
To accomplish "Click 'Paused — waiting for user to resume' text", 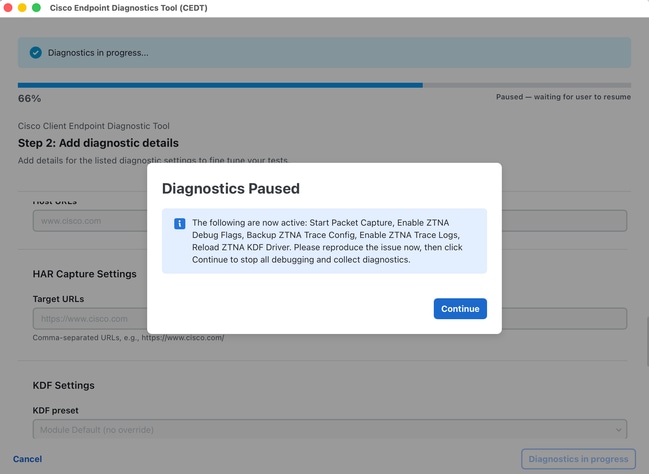I will [x=563, y=97].
